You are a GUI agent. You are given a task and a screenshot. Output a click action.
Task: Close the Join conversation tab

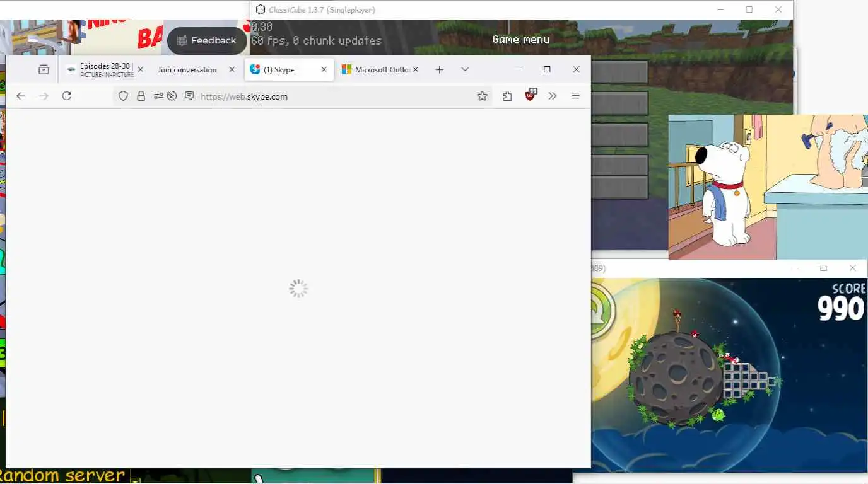[232, 69]
